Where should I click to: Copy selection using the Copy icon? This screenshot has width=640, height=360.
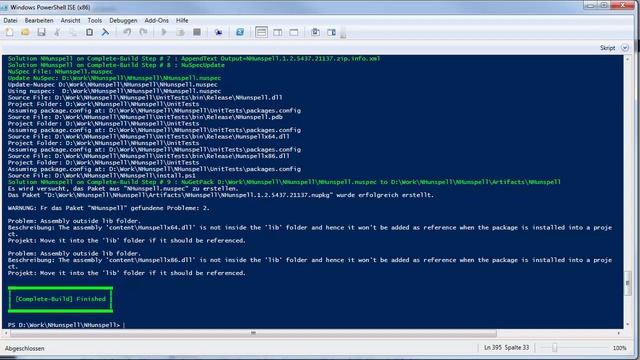pos(73,32)
